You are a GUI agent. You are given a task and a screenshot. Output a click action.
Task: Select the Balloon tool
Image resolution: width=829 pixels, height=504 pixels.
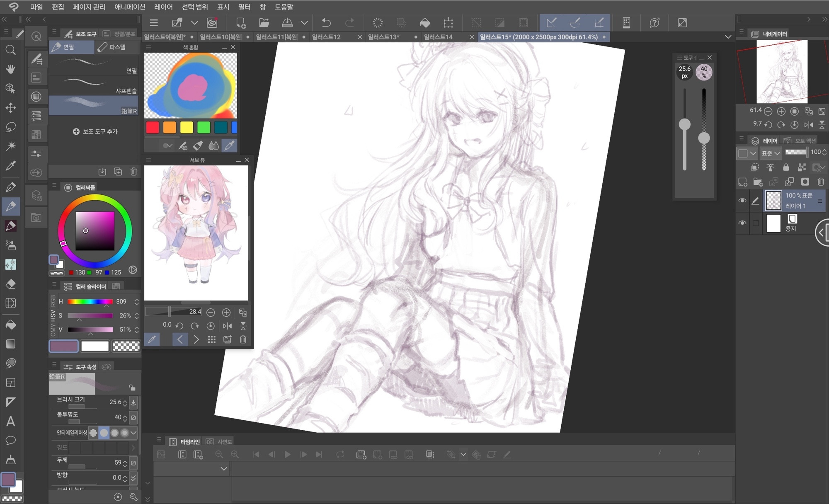(11, 440)
